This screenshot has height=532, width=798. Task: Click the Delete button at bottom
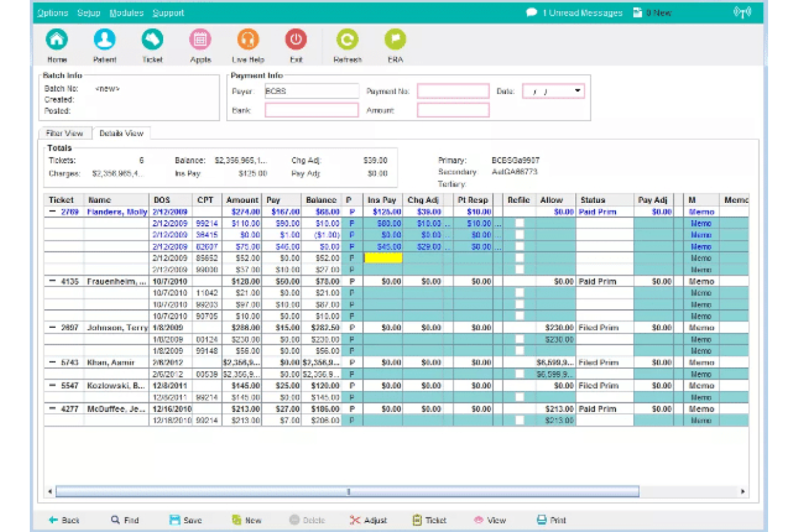pyautogui.click(x=307, y=520)
